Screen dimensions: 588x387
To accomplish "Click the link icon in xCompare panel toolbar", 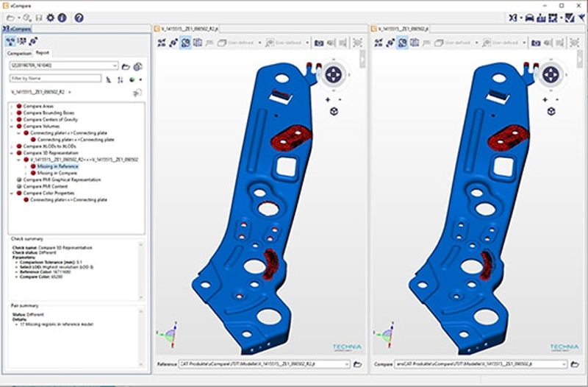I will point(33,41).
